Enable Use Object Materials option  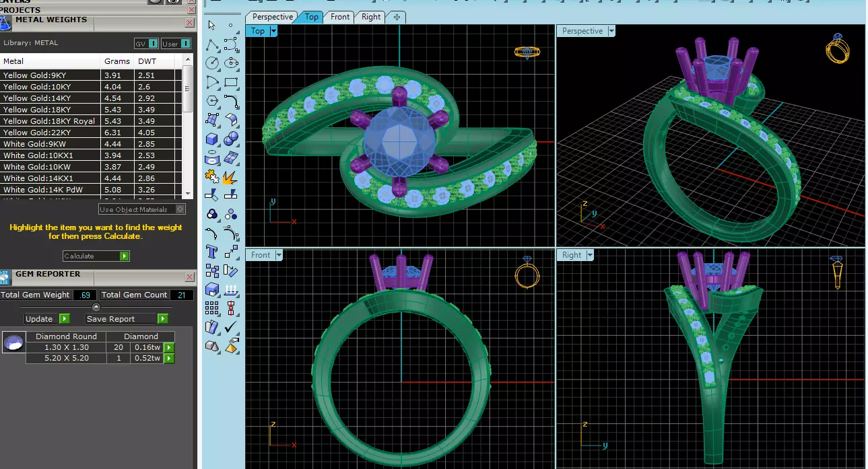pos(142,209)
